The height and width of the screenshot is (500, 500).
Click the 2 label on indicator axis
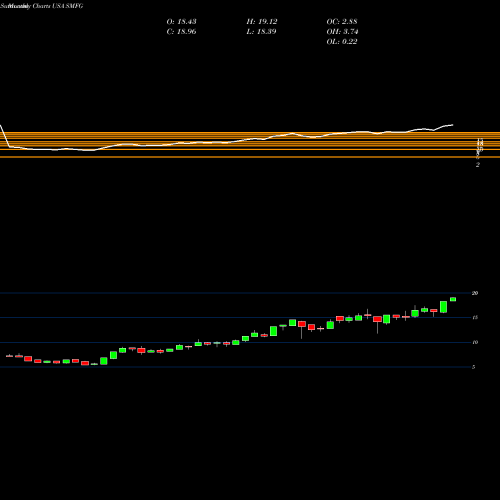[478, 165]
